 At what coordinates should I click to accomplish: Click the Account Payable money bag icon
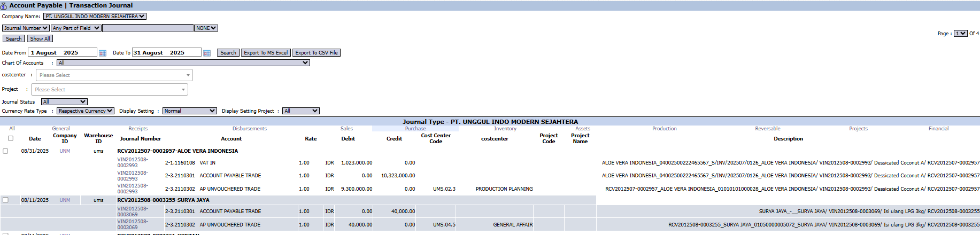(x=4, y=5)
